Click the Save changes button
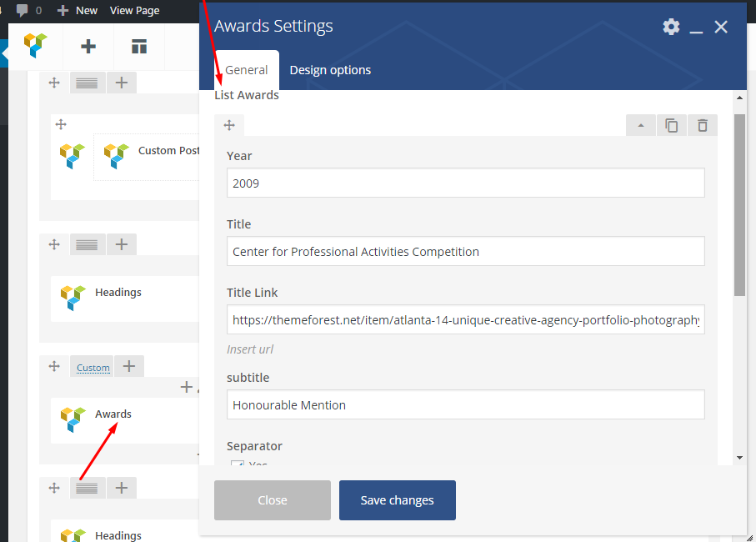 (x=398, y=500)
